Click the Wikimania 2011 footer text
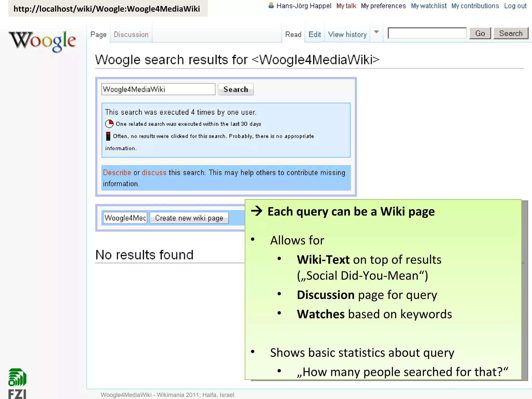This screenshot has width=532, height=399. tap(167, 395)
